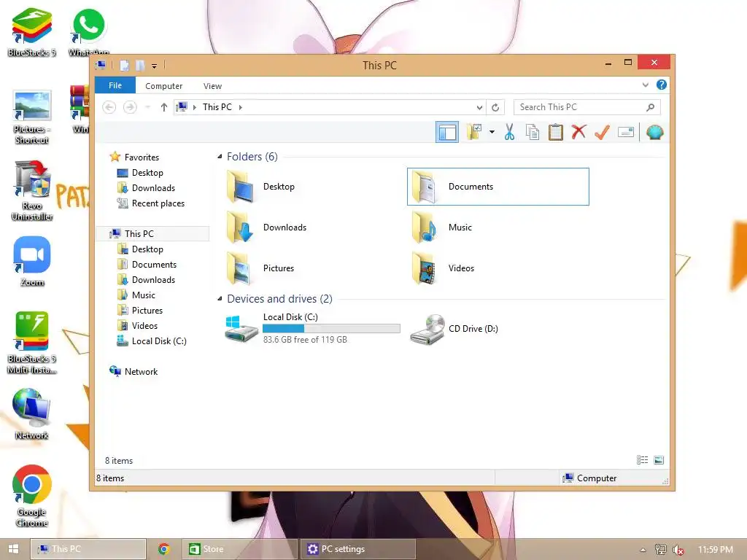Click This PC in the address bar
Viewport: 747px width, 560px height.
(x=217, y=107)
